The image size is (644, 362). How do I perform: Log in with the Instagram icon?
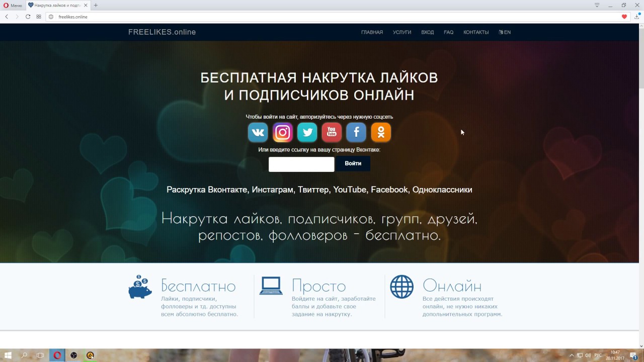click(x=283, y=132)
